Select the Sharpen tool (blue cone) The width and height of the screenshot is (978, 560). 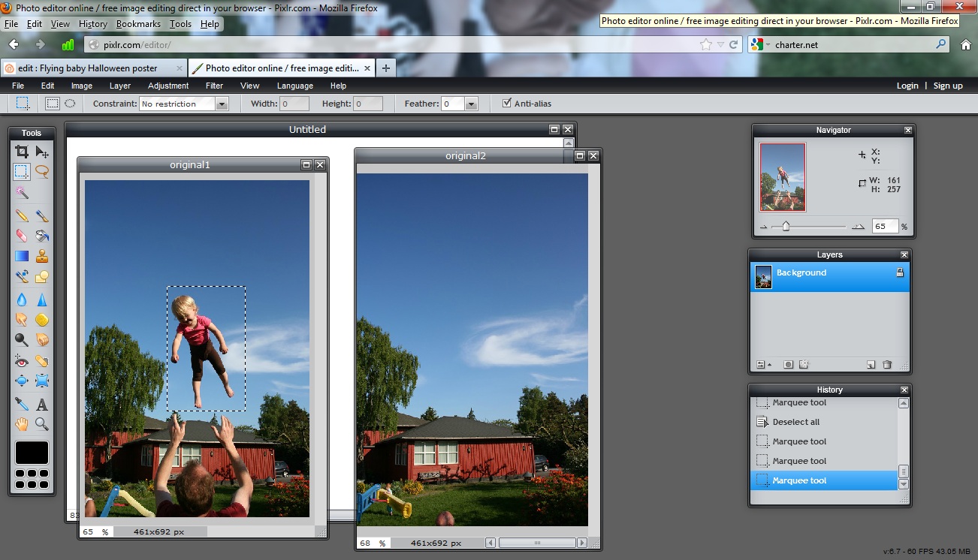point(42,299)
